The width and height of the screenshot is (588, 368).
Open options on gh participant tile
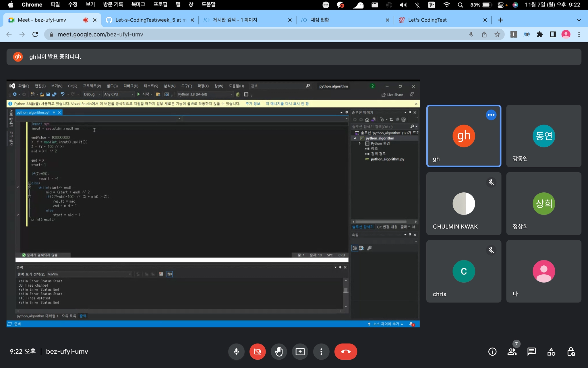(x=491, y=115)
